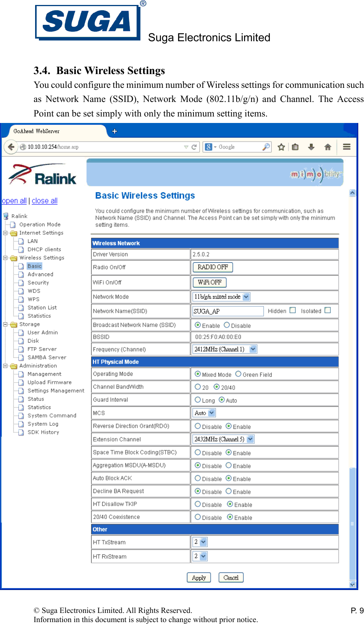Check the Hidden SSID checkbox
This screenshot has width=364, height=624.
293,310
